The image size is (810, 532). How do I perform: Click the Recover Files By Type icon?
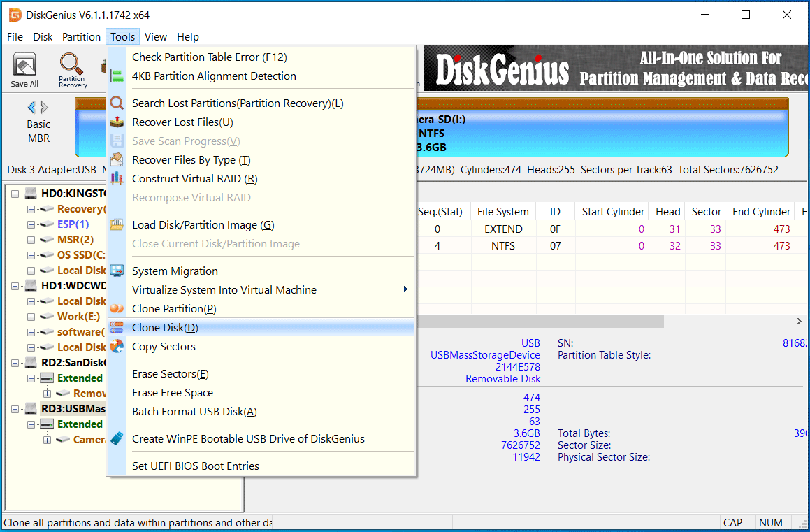coord(117,159)
